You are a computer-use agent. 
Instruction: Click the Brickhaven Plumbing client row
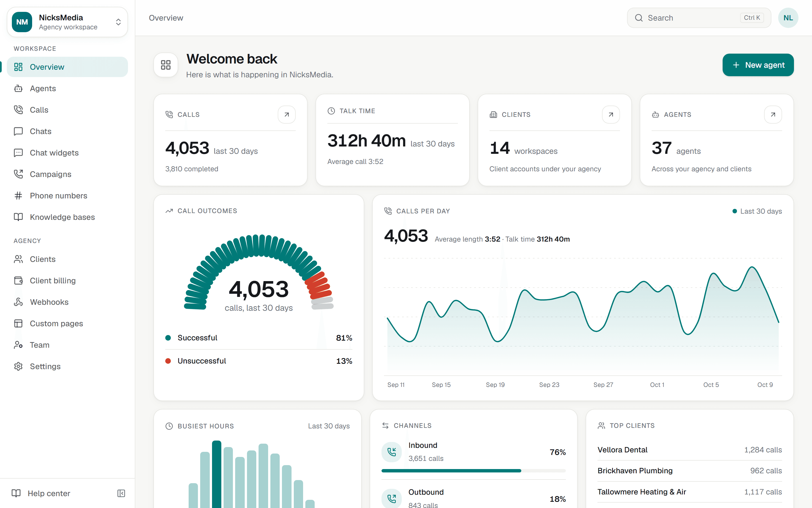pos(690,471)
